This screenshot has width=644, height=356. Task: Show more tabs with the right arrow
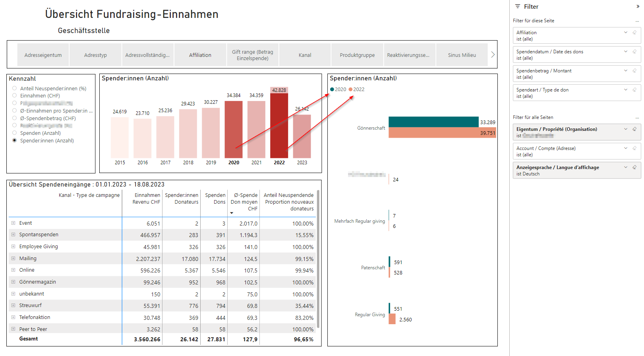[493, 54]
